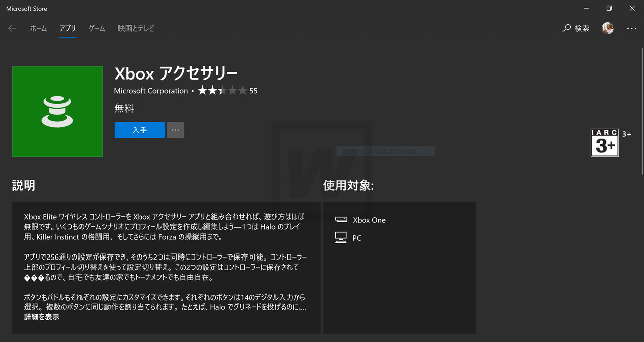This screenshot has width=644, height=342.
Task: Open the ホーム tab
Action: point(38,29)
